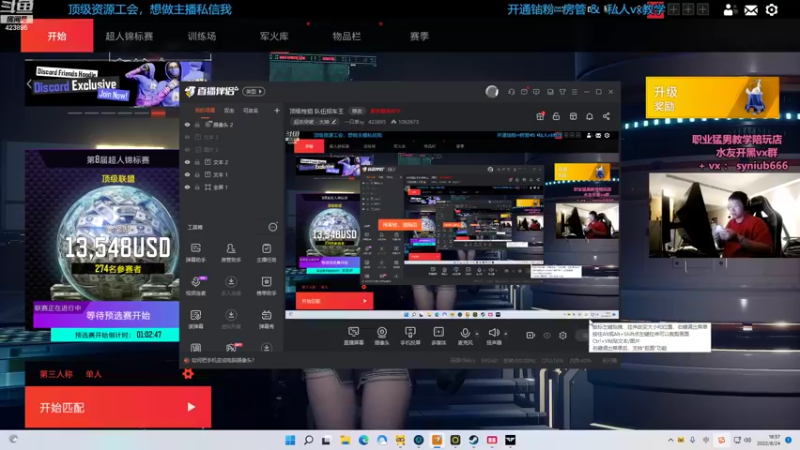This screenshot has width=800, height=450.
Task: Open the camera help link at window bottom
Action: 222,360
